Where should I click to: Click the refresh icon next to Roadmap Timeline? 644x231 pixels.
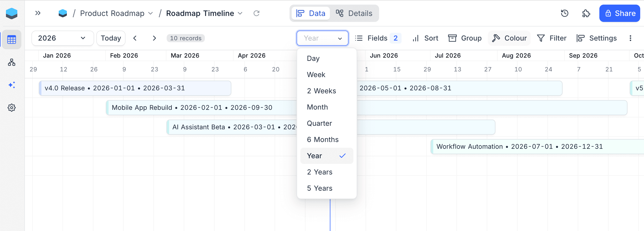pyautogui.click(x=257, y=13)
